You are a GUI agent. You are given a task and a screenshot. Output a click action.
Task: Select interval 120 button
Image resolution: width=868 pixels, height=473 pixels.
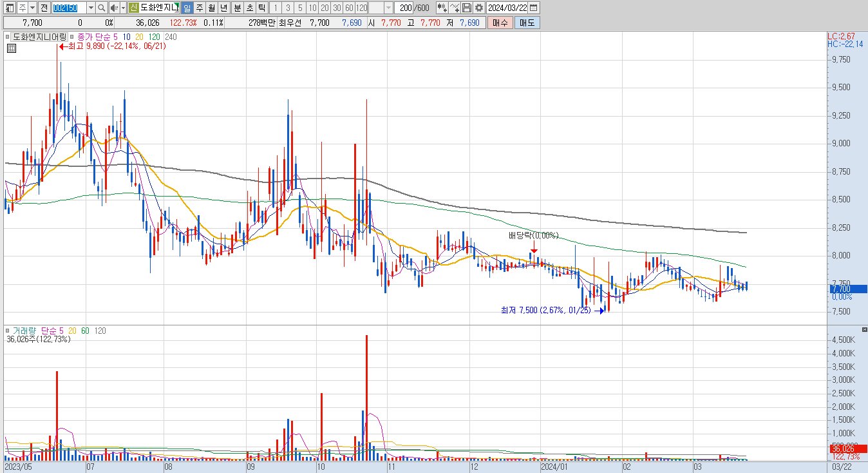[x=362, y=8]
